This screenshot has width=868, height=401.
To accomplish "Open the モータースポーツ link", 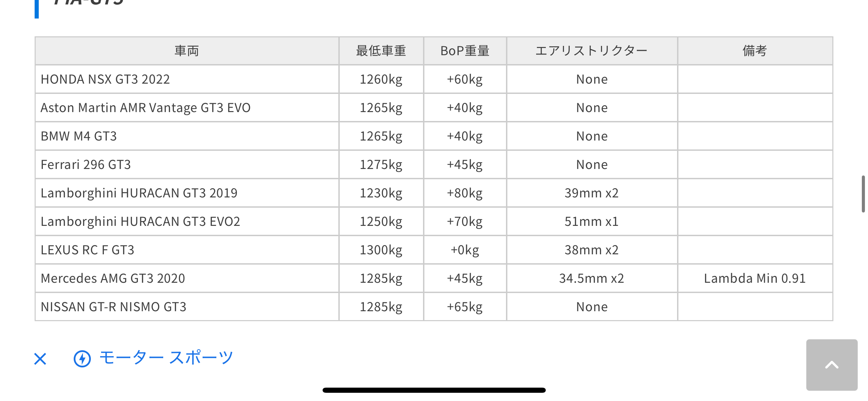I will 166,358.
